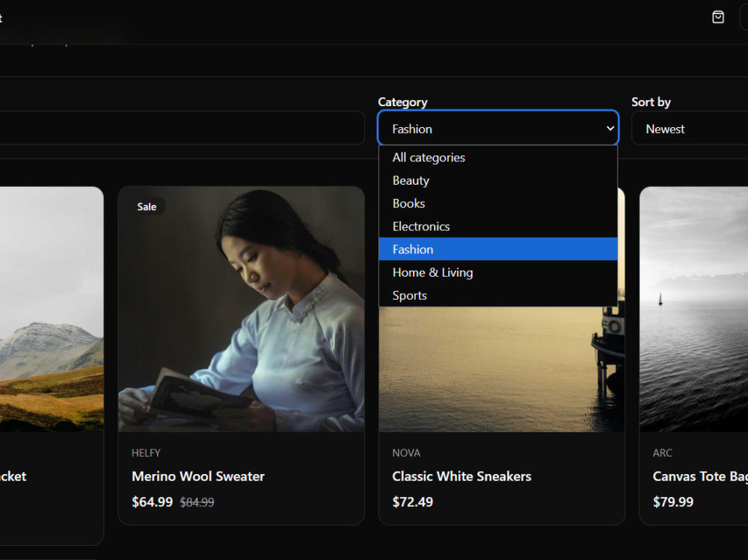Viewport: 748px width, 560px height.
Task: Open Merino Wool Sweater product image
Action: pos(242,309)
